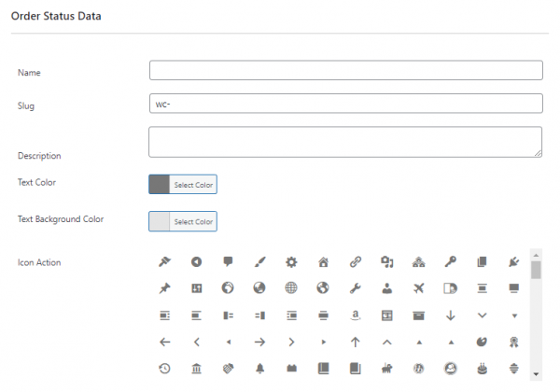Select the key icon
Image resolution: width=560 pixels, height=392 pixels.
pyautogui.click(x=451, y=262)
